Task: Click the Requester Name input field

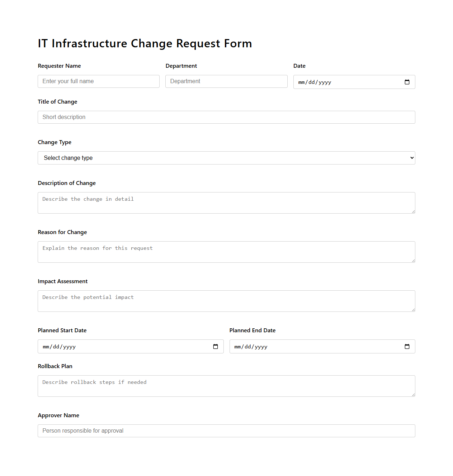Action: pos(98,81)
